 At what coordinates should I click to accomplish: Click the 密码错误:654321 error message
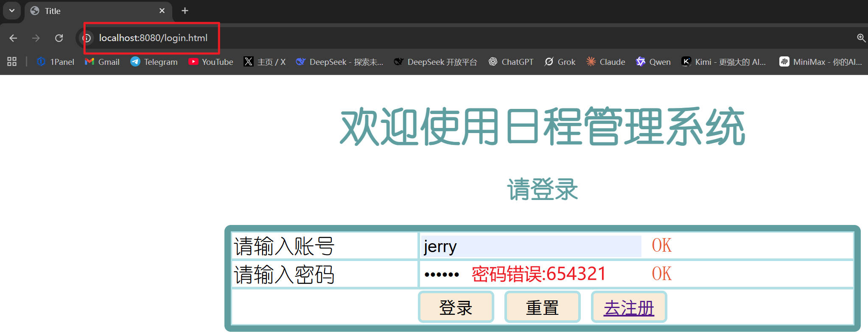tap(539, 274)
